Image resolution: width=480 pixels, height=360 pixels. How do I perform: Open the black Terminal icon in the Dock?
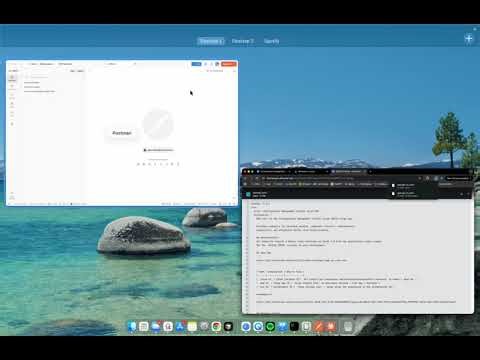(294, 326)
